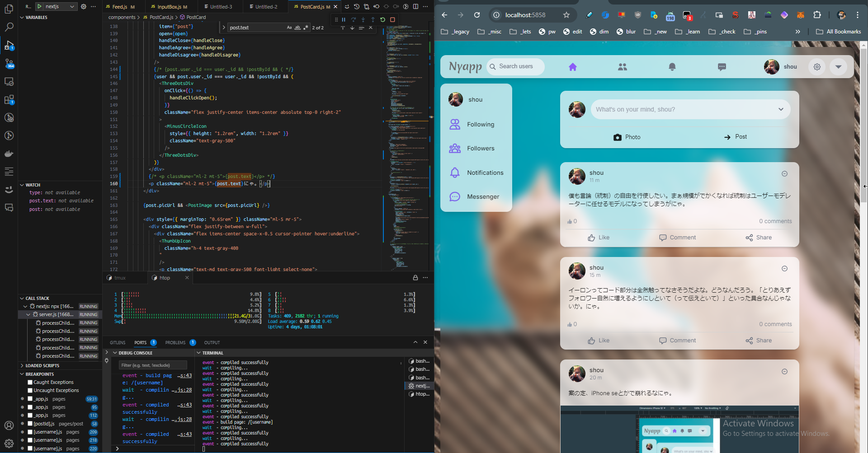Viewport: 868px width, 453px height.
Task: Select the tmux terminal tab
Action: [x=119, y=278]
